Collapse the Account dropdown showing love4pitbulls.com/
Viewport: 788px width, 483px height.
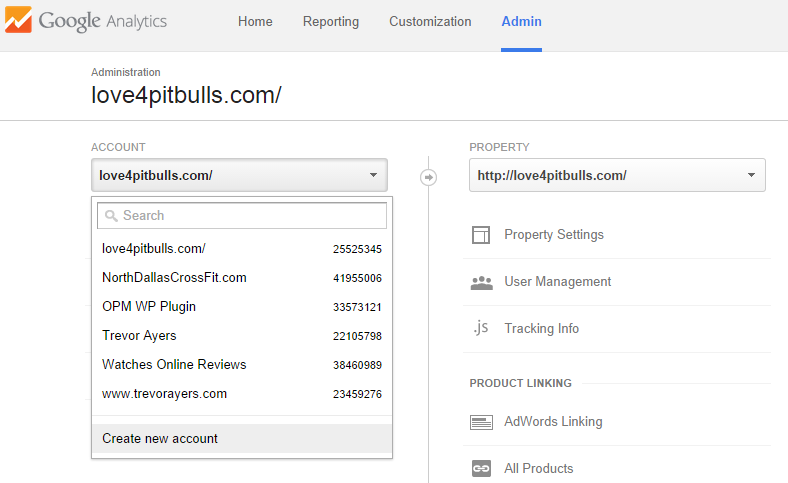[x=239, y=175]
